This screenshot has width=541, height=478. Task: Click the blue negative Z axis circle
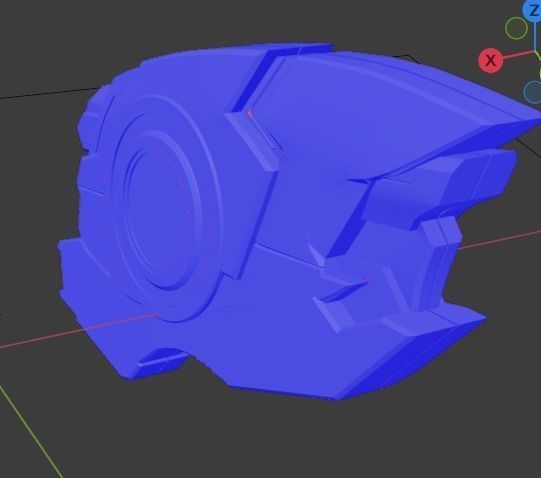click(x=533, y=92)
